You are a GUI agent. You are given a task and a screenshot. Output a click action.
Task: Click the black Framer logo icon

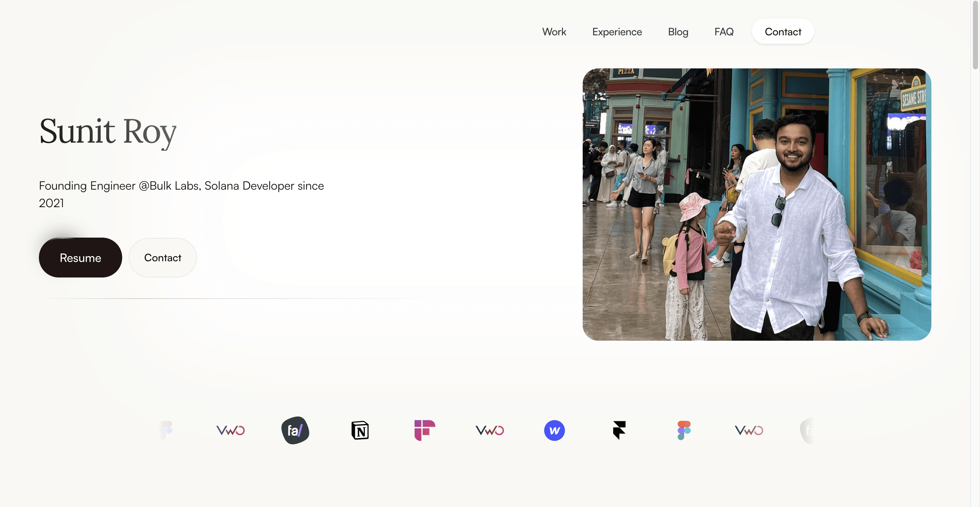point(619,430)
